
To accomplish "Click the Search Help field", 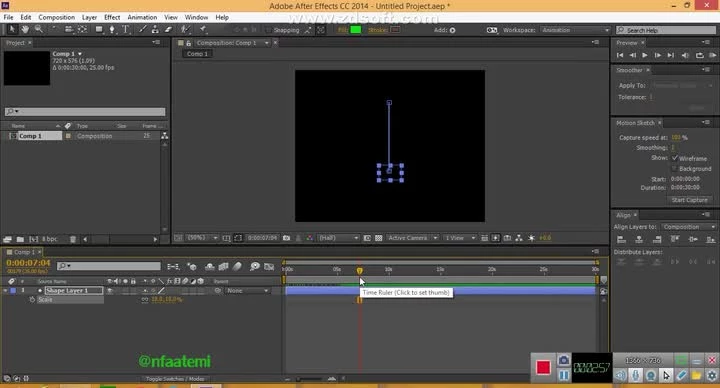I will (666, 30).
